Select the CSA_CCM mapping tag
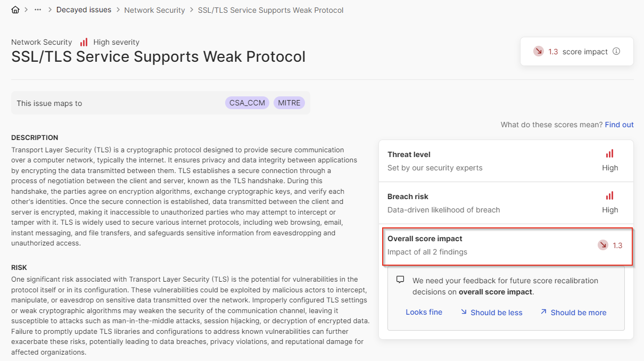 (x=247, y=103)
